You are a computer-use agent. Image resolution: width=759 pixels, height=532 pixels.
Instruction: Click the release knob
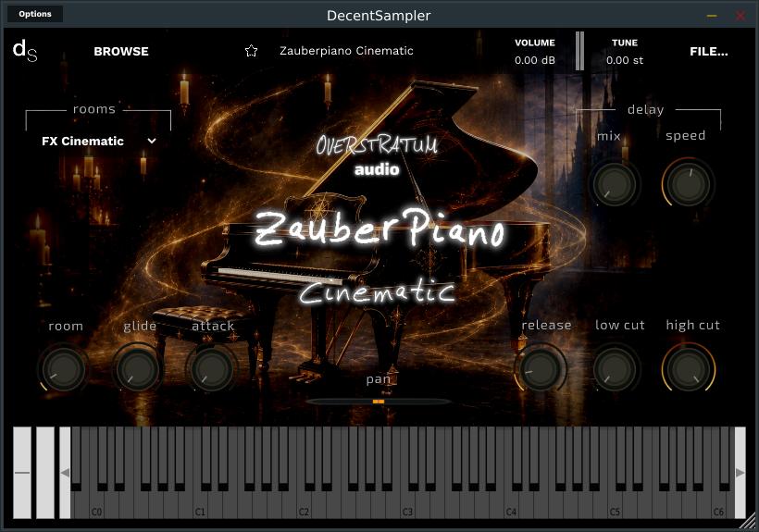pos(541,368)
